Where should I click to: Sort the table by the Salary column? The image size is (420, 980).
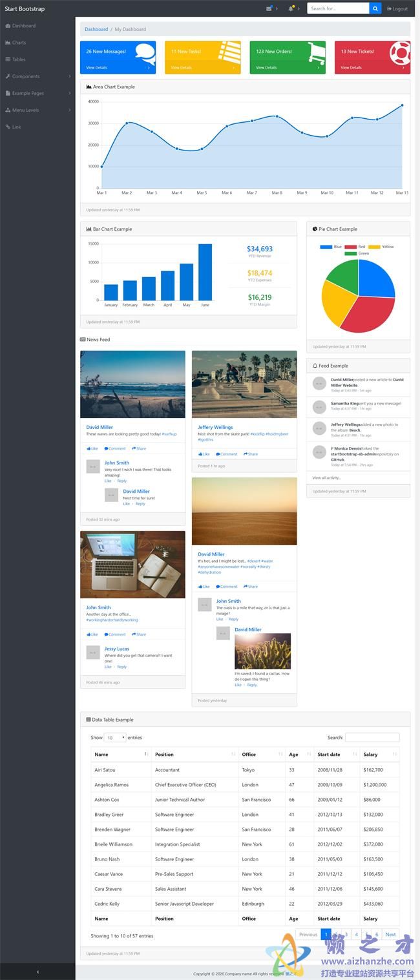point(379,755)
